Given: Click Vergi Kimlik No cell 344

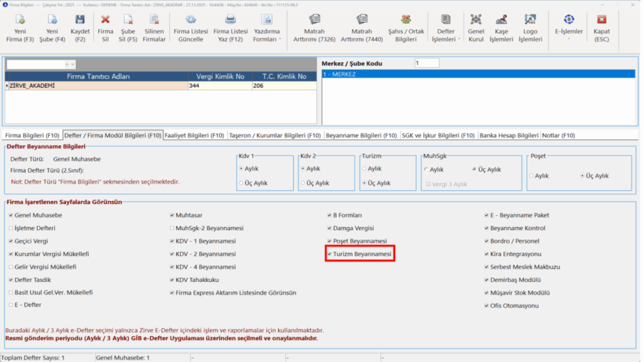Looking at the screenshot, I should click(220, 85).
